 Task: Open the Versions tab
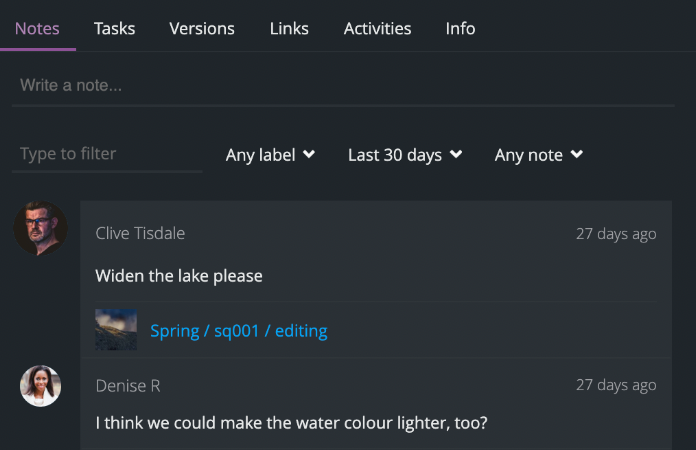[202, 28]
